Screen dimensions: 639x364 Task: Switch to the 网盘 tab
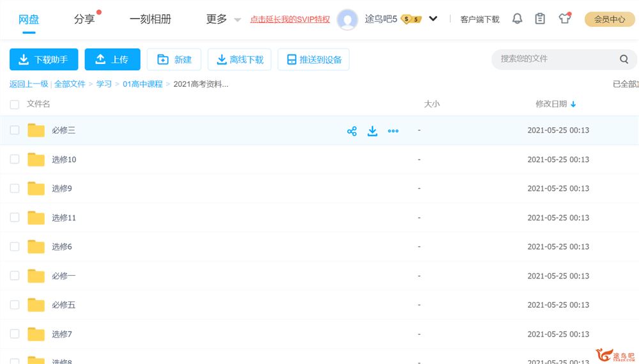29,19
